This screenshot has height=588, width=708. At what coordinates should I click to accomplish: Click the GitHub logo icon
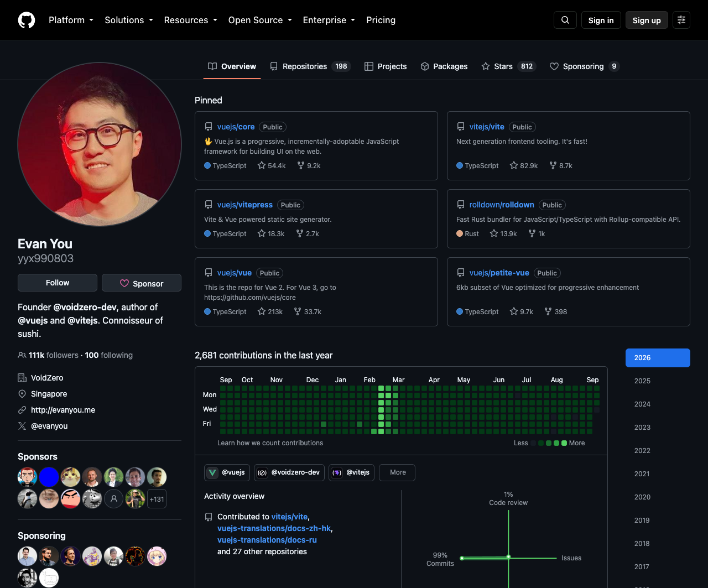[27, 20]
